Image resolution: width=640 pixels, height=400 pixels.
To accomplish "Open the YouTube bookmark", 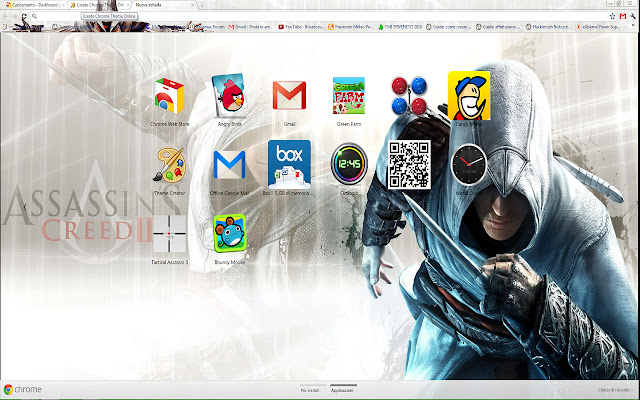I will [x=300, y=27].
